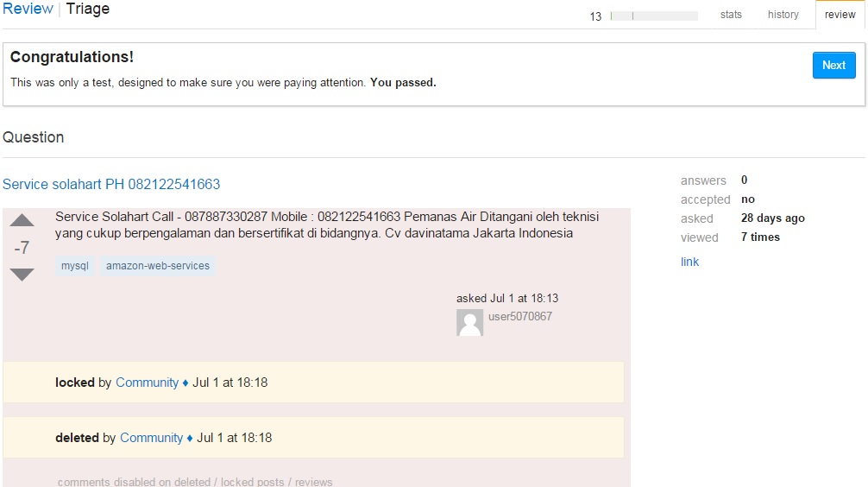Open Community link in locked notice
The height and width of the screenshot is (487, 868).
pyautogui.click(x=147, y=383)
